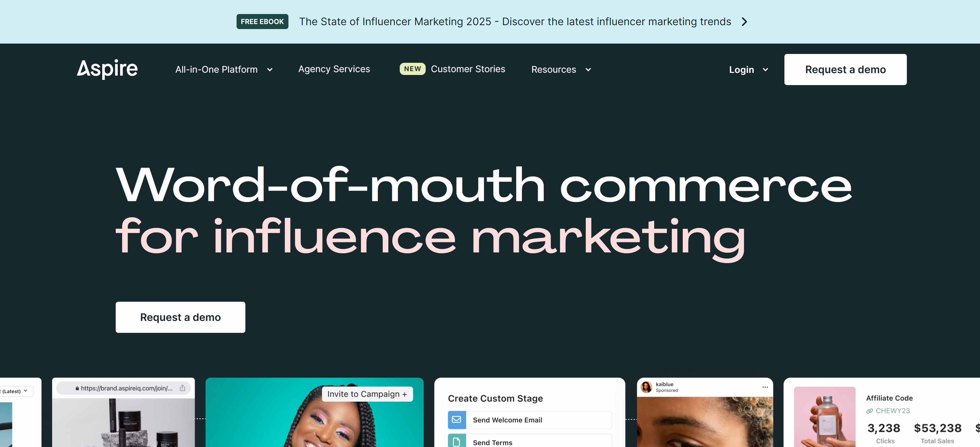Open Agency Services page
Image resolution: width=980 pixels, height=447 pixels.
click(x=334, y=69)
